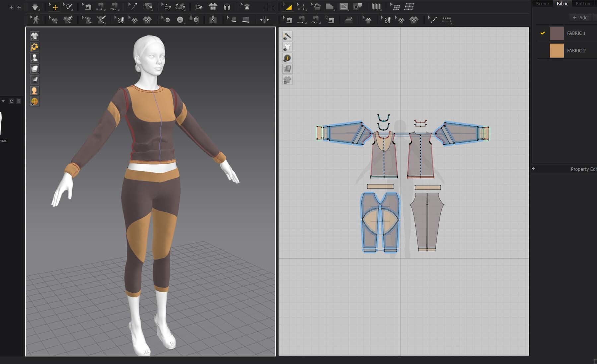Click the Simulate down-arrow tool
Image resolution: width=597 pixels, height=364 pixels.
[35, 7]
